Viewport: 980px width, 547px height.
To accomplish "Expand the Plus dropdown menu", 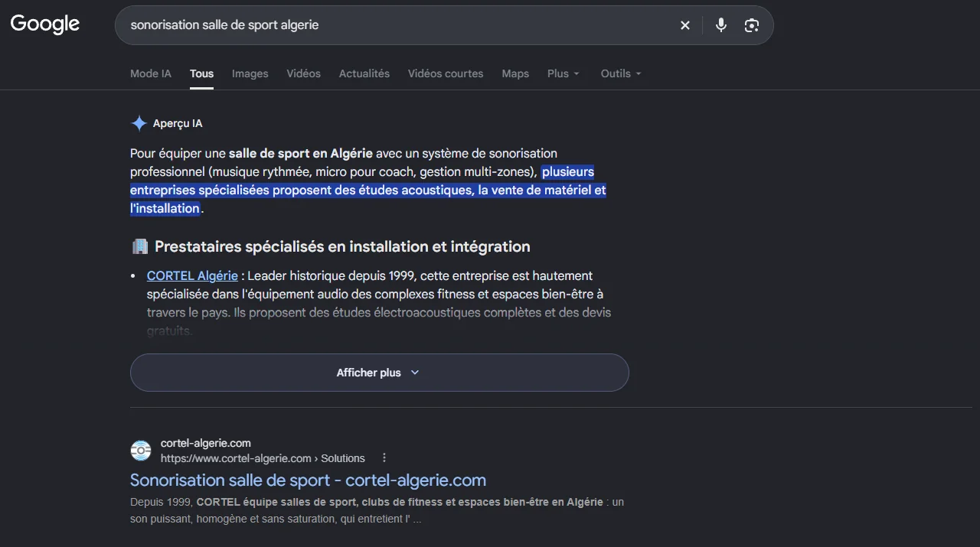I will 563,73.
